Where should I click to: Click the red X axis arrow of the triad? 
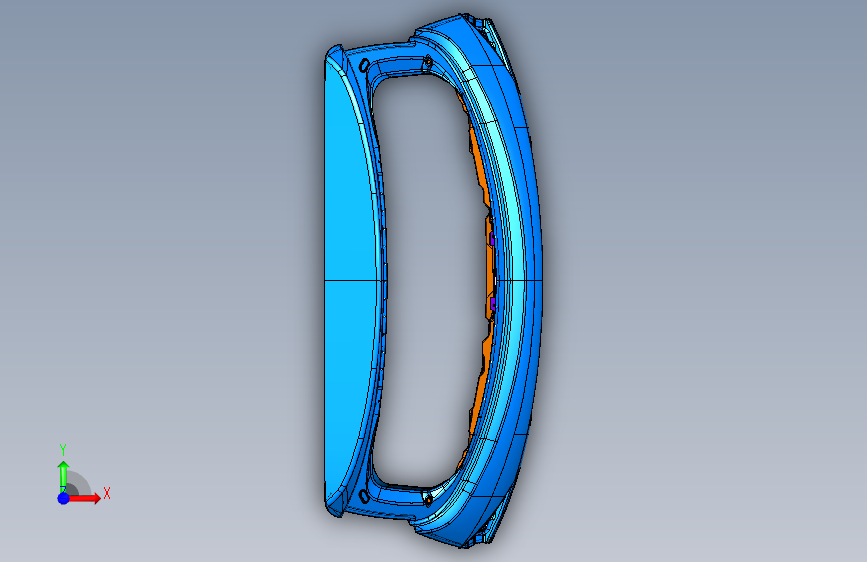(84, 498)
